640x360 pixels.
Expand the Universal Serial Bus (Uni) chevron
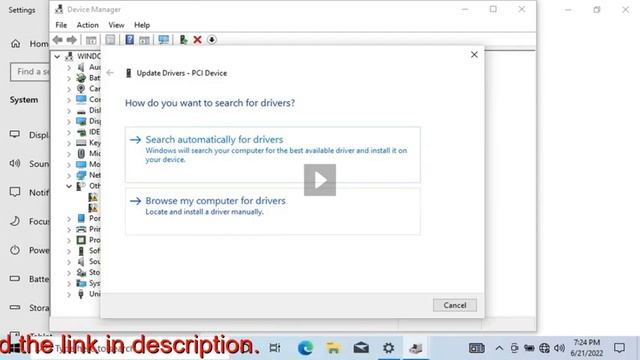(69, 294)
